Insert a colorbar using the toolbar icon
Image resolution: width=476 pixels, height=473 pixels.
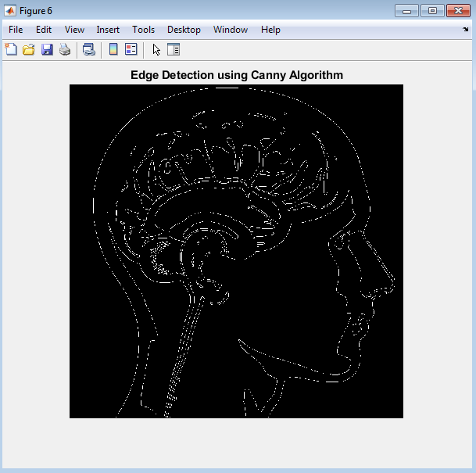tap(113, 49)
